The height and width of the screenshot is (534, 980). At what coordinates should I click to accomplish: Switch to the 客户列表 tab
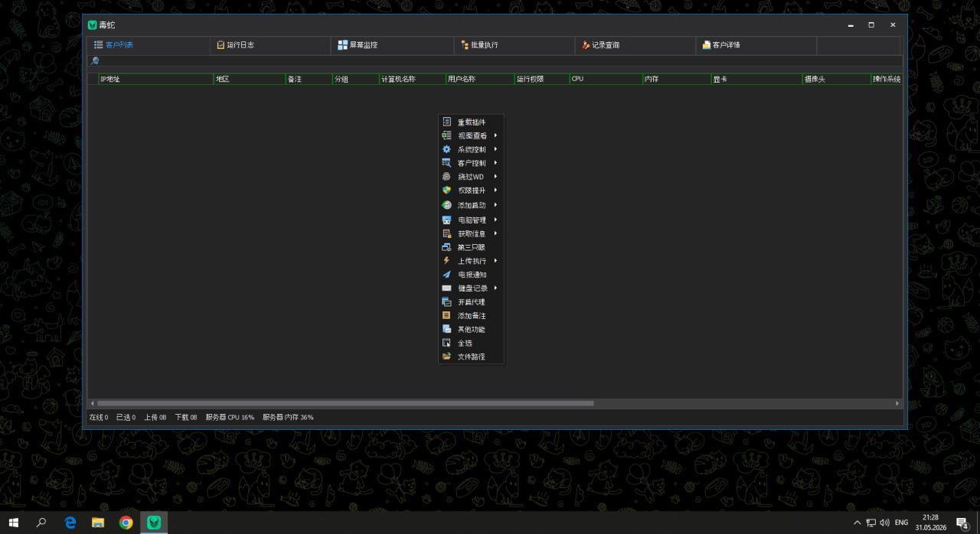click(x=149, y=45)
